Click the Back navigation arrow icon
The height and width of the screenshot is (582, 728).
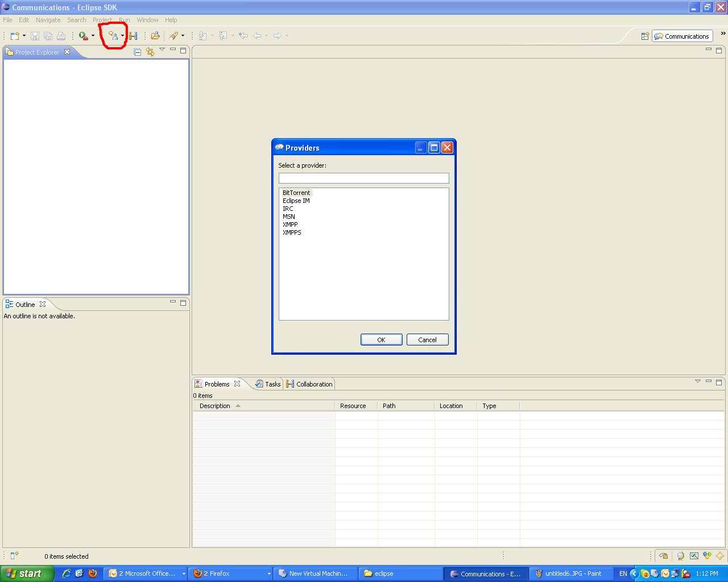coord(257,36)
